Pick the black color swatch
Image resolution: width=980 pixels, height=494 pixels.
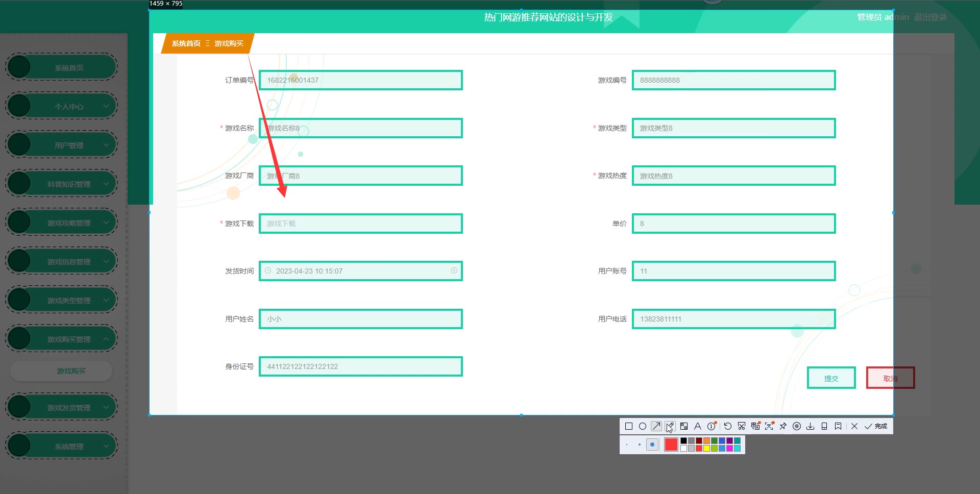tap(683, 441)
